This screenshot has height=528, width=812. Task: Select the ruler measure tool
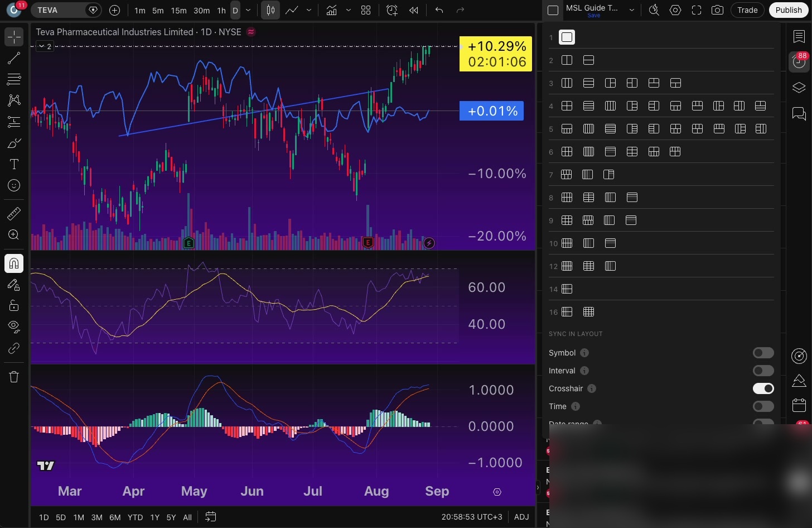point(14,213)
